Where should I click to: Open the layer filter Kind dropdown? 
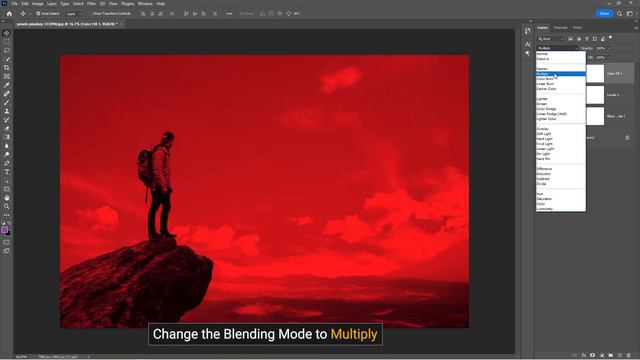pos(551,39)
